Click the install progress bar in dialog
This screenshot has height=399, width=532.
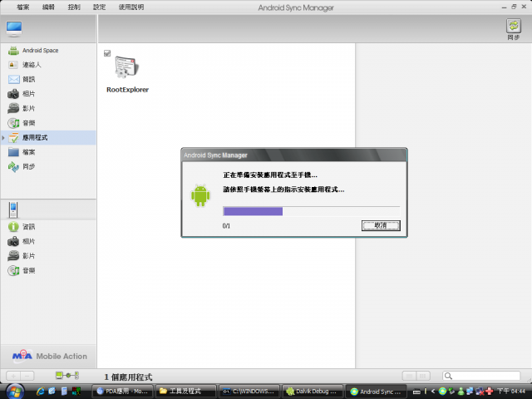coord(312,211)
